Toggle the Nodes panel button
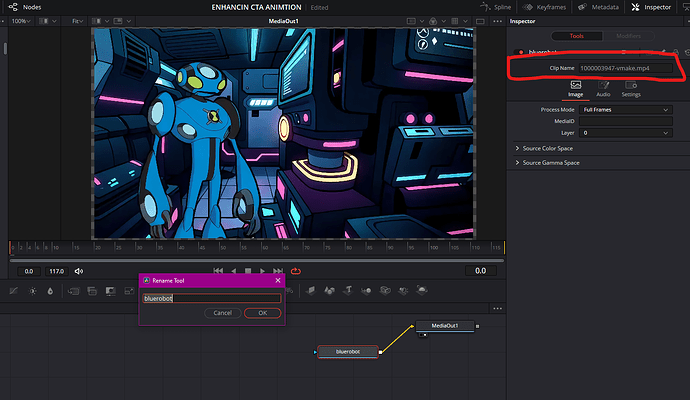This screenshot has width=690, height=400. pyautogui.click(x=25, y=7)
